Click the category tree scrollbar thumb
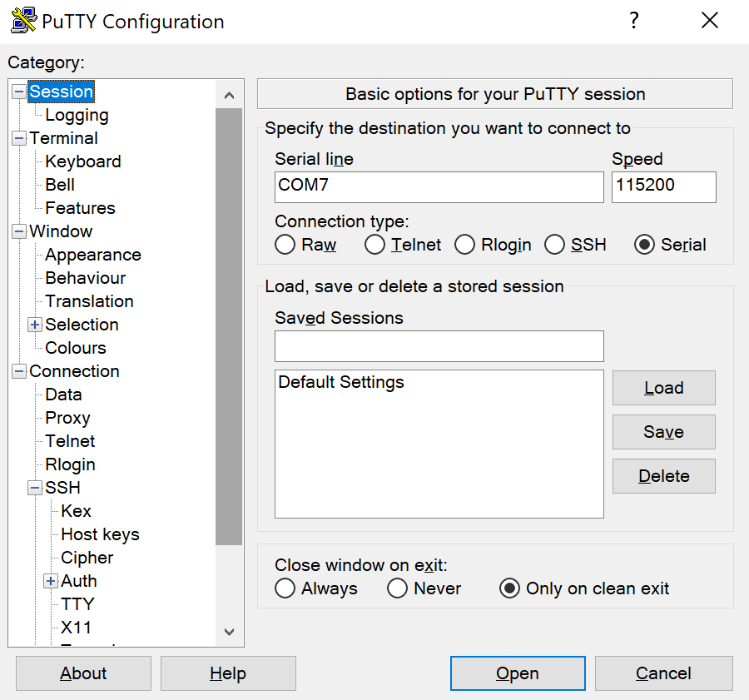The width and height of the screenshot is (749, 700). click(229, 326)
